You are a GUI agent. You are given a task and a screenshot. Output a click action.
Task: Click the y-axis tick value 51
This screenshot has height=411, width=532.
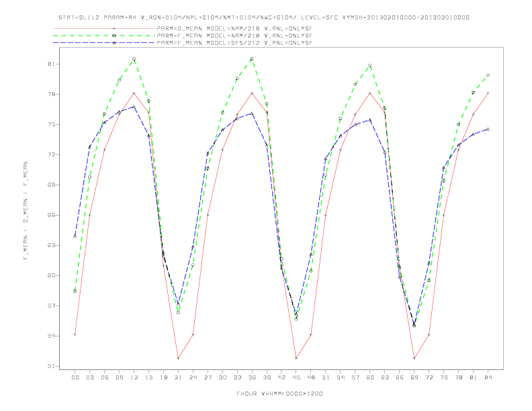click(51, 366)
